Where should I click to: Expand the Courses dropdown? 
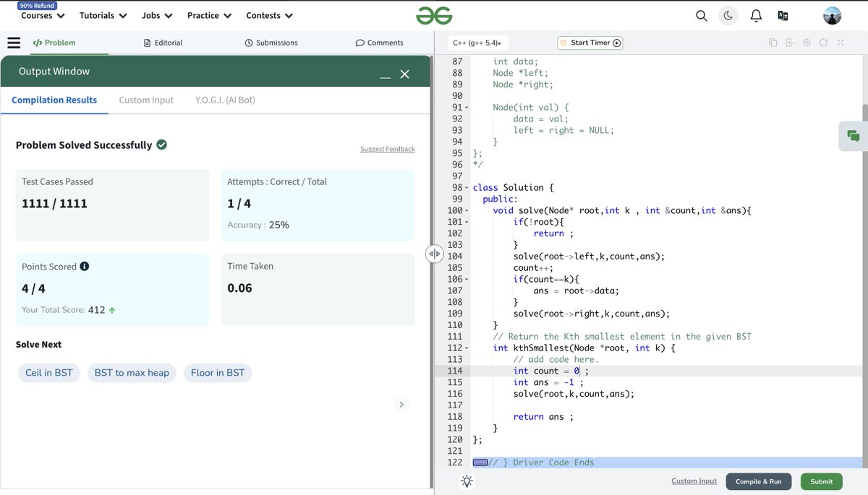click(43, 15)
